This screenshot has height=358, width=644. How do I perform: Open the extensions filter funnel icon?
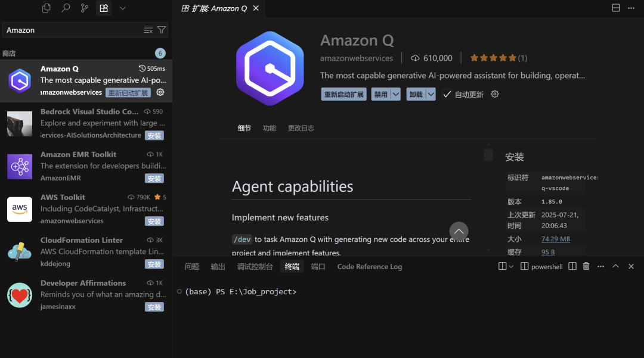click(x=162, y=30)
